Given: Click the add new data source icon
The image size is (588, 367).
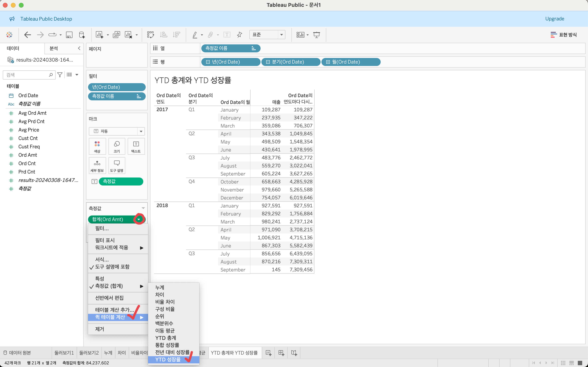Looking at the screenshot, I should point(82,35).
